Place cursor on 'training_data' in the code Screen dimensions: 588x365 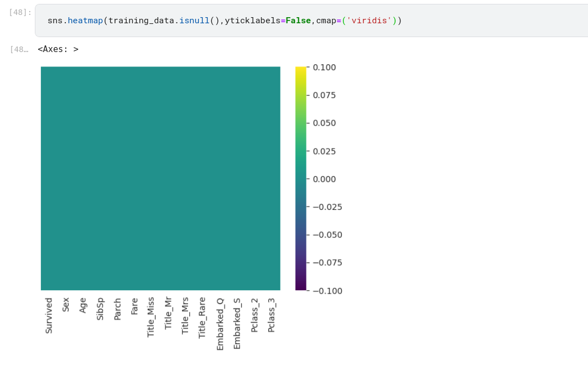coord(141,20)
